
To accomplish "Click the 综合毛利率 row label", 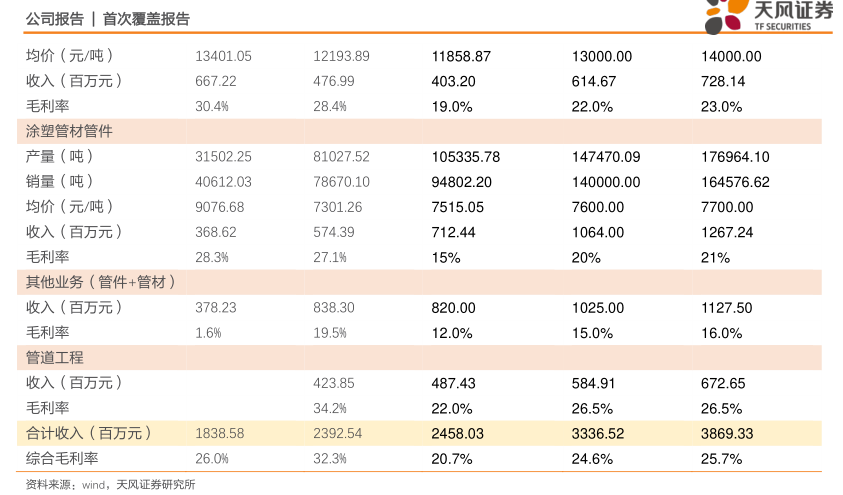I will pos(61,458).
